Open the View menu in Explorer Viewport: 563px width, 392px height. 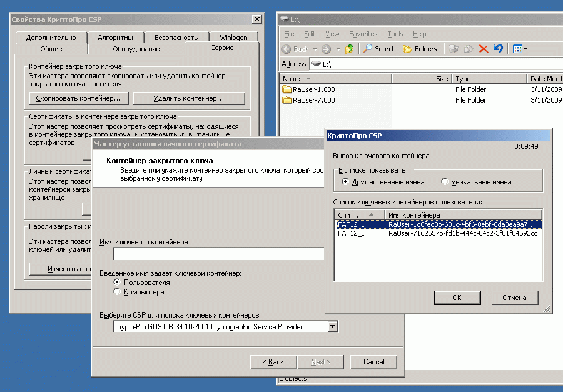click(x=332, y=34)
